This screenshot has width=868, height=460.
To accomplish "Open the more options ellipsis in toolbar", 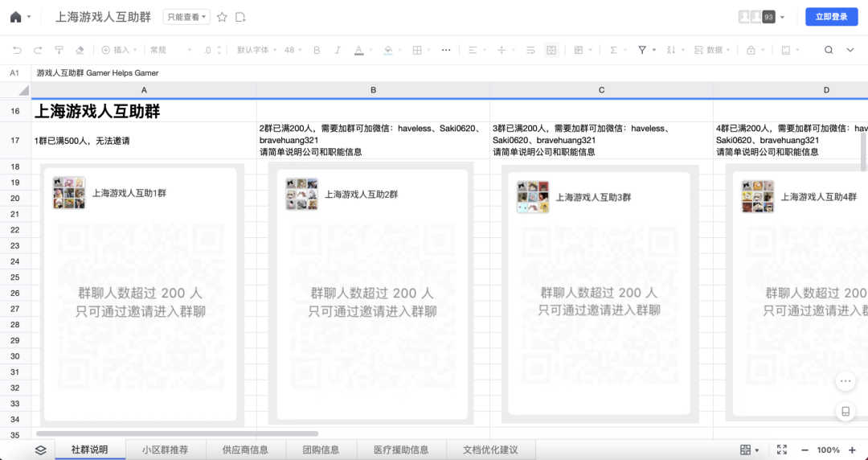I will pyautogui.click(x=446, y=50).
